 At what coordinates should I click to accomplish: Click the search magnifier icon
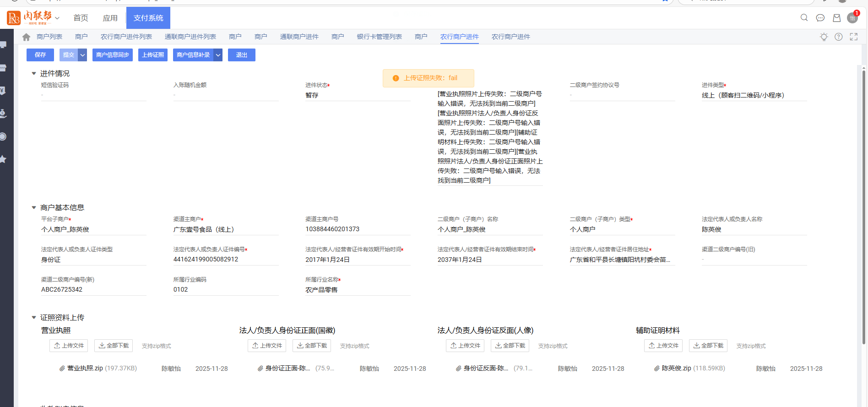(804, 18)
